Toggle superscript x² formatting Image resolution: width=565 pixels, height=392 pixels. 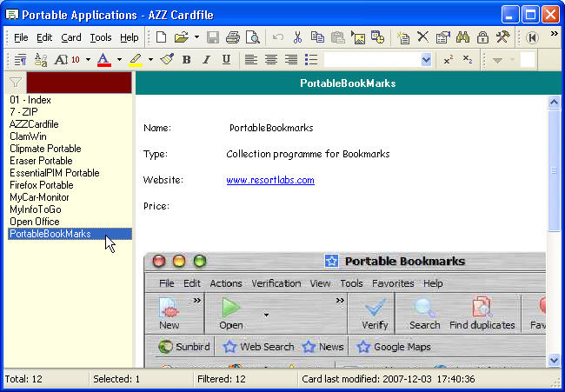449,59
